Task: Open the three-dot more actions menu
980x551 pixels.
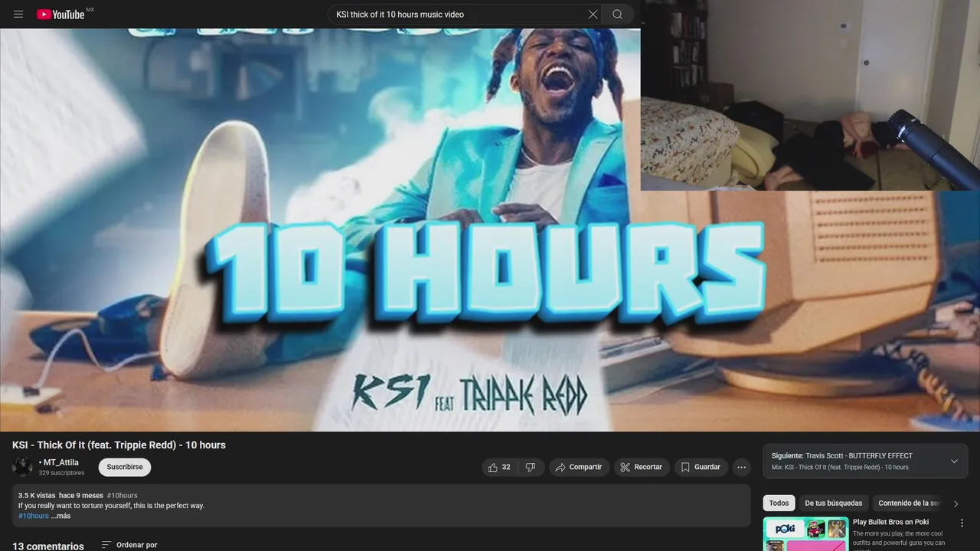Action: click(x=741, y=467)
